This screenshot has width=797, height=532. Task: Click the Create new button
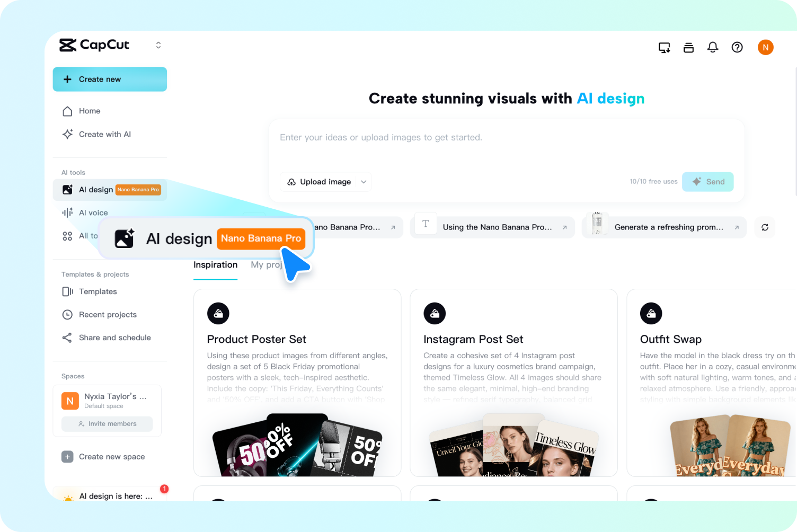coord(110,79)
